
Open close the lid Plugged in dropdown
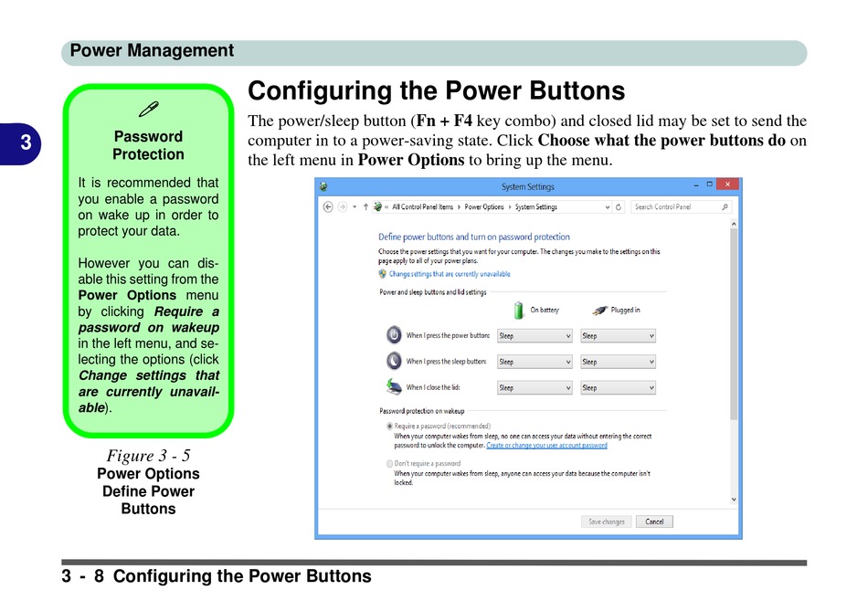[x=618, y=388]
